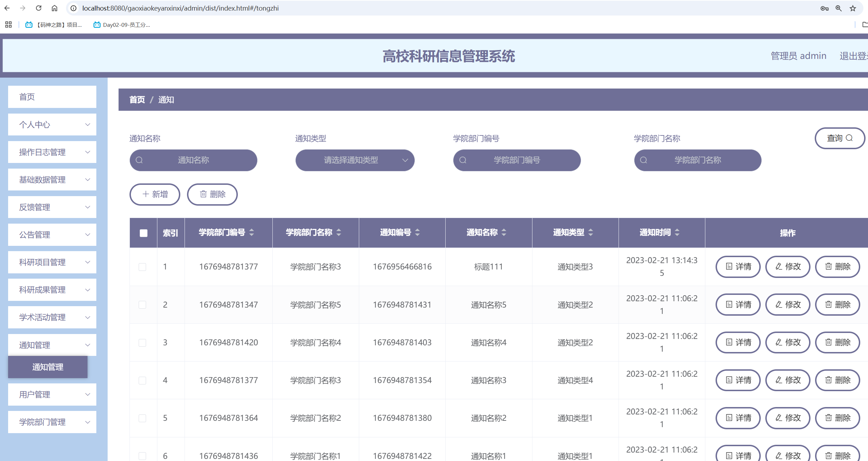
Task: Click cell 1676956466816 in 通知编号 column
Action: (x=402, y=267)
